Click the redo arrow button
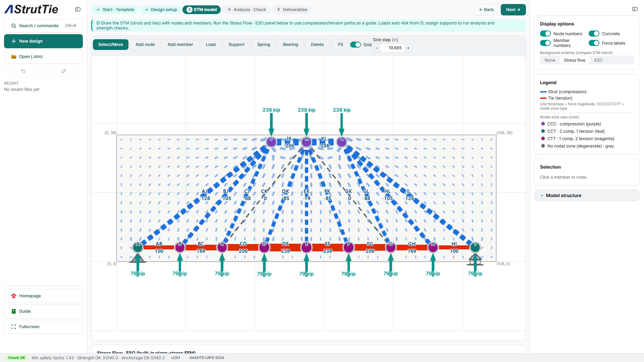This screenshot has width=644, height=362. click(x=63, y=71)
